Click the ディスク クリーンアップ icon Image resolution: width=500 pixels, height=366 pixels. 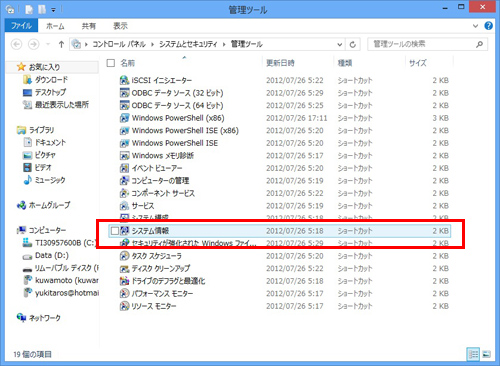[124, 269]
